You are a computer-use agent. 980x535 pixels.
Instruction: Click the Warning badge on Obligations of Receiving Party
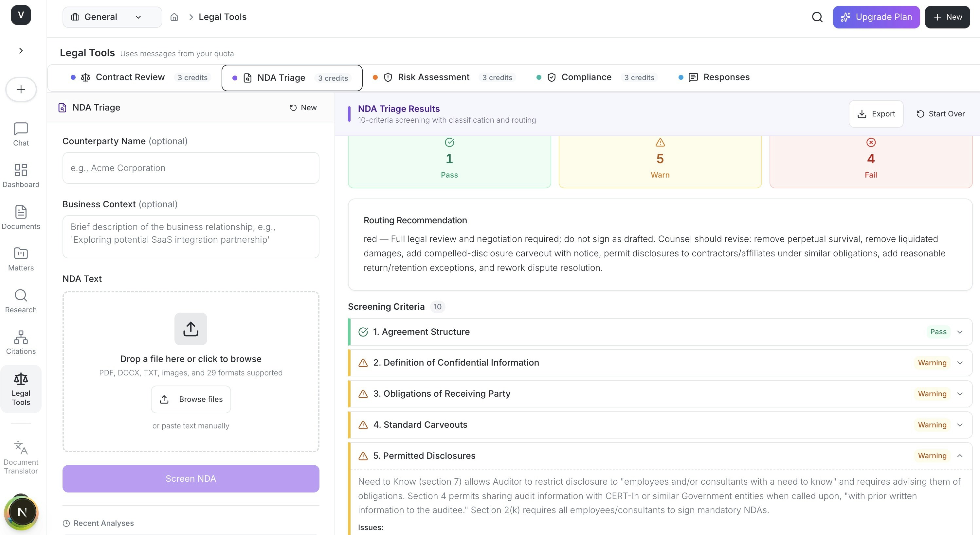coord(932,394)
